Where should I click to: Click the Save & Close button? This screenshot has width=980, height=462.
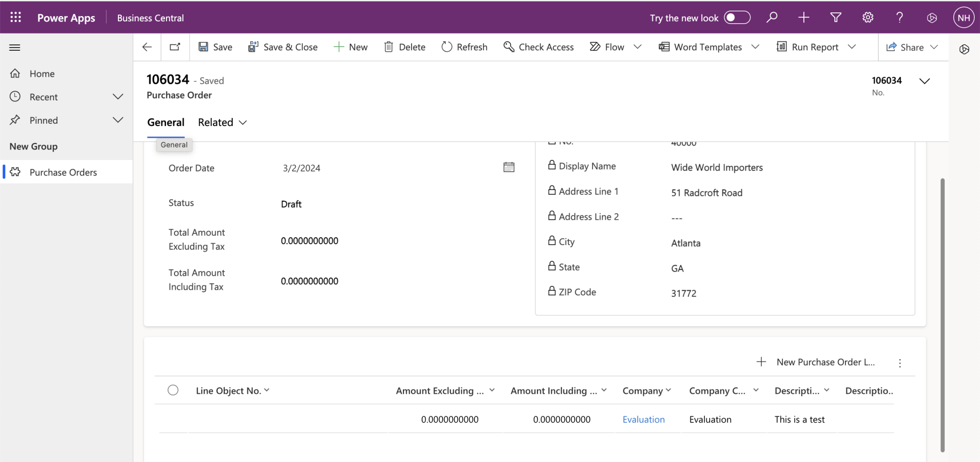[x=283, y=47]
